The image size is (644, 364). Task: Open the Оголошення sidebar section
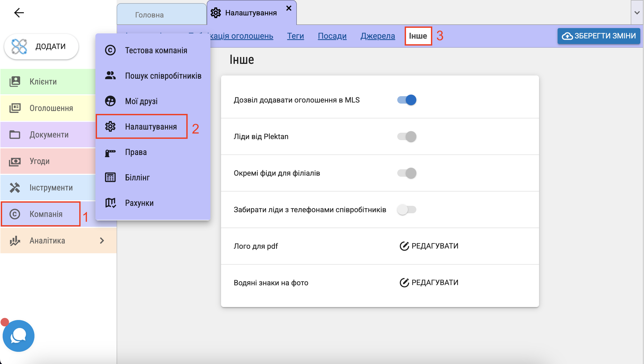point(48,108)
